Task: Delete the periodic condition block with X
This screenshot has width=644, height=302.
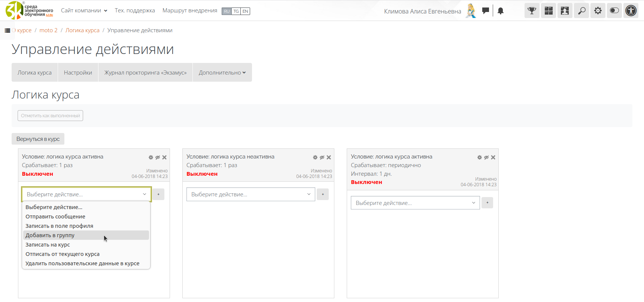Action: pos(493,157)
